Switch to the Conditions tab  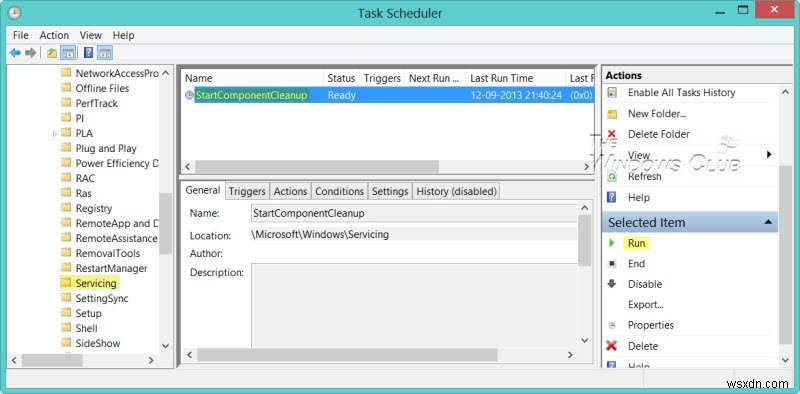tap(339, 191)
